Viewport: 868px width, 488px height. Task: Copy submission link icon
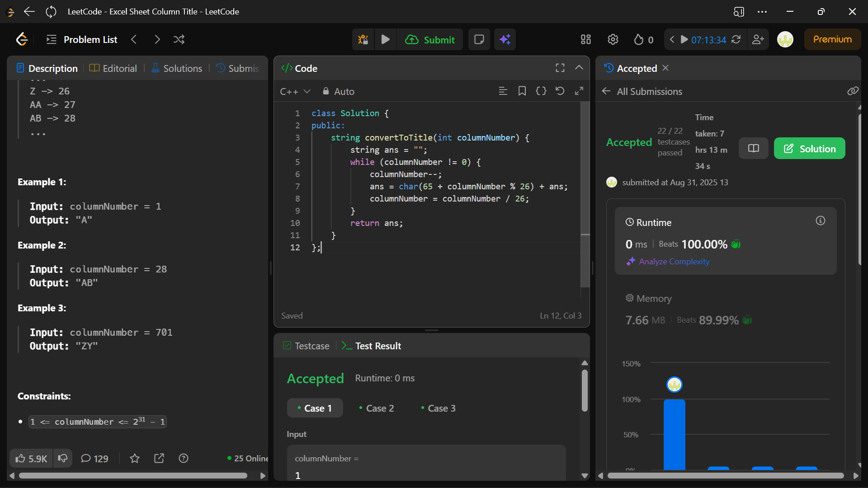pyautogui.click(x=853, y=91)
